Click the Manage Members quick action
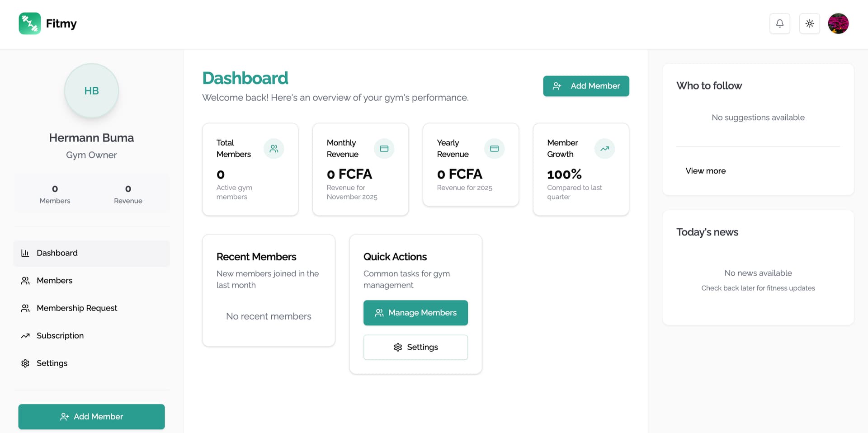The width and height of the screenshot is (868, 433). coord(415,313)
